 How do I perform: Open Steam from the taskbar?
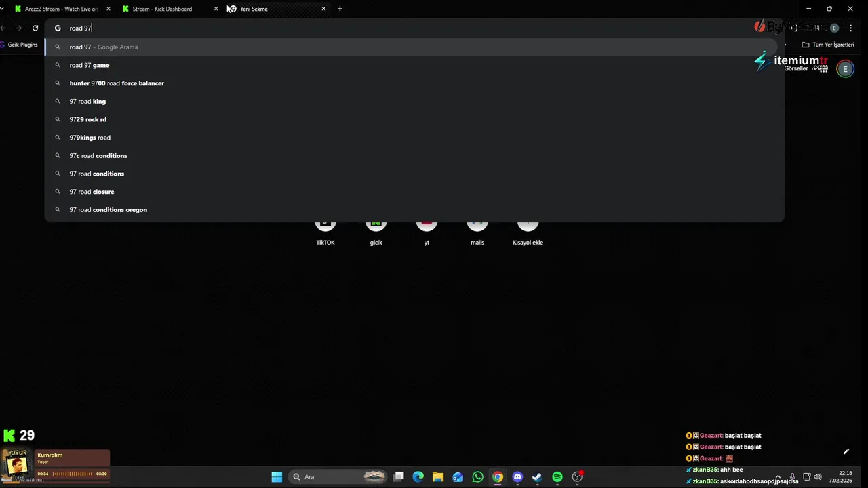tap(537, 476)
